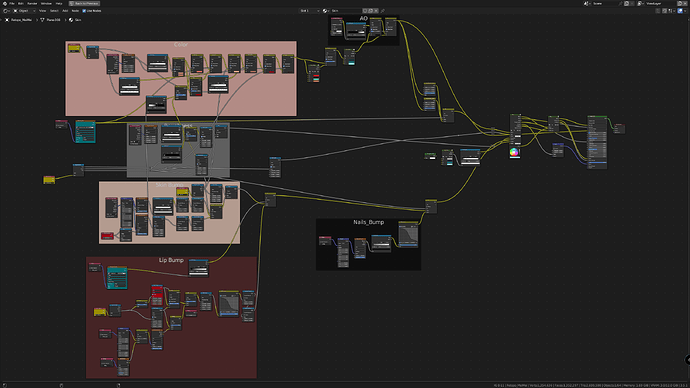
Task: Click the remove view layer X icon
Action: click(686, 3)
